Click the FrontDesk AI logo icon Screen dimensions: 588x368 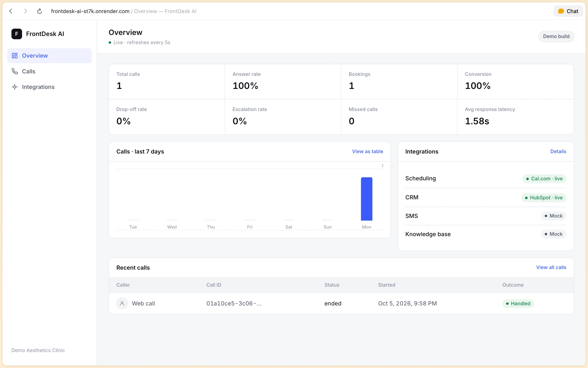pos(17,34)
